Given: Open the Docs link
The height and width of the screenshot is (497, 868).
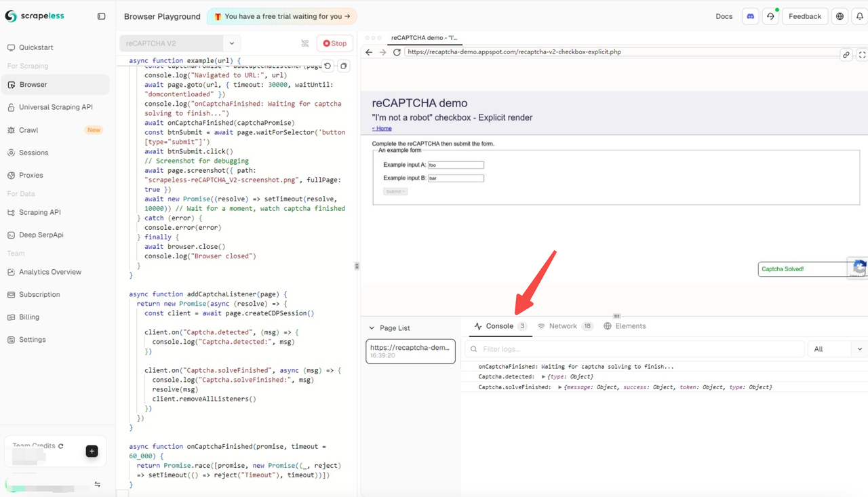Looking at the screenshot, I should point(724,16).
